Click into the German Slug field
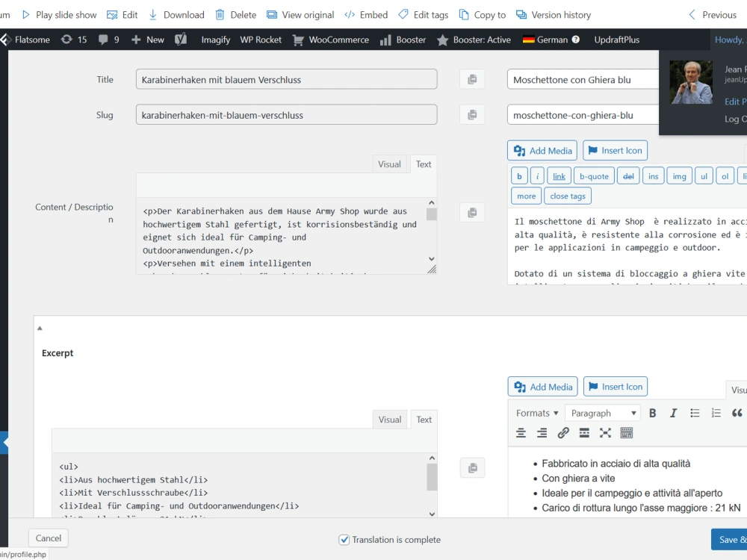 [286, 115]
